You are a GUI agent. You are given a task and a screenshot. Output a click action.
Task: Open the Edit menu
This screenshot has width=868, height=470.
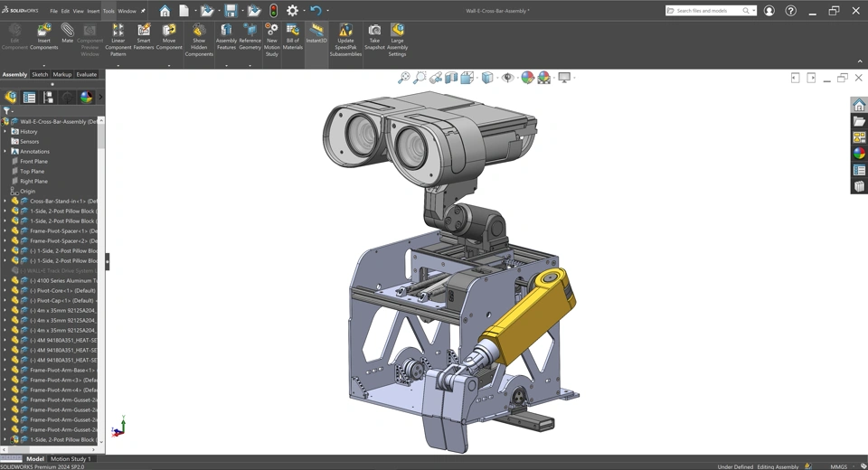point(65,11)
